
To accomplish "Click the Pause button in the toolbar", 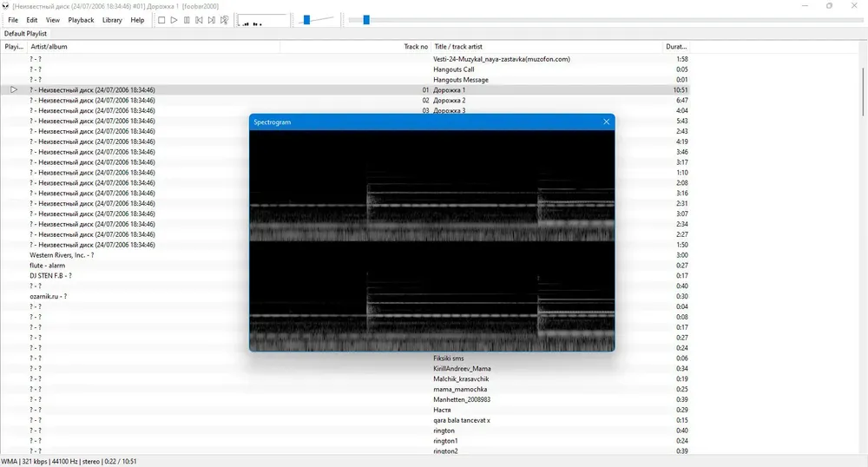I will click(187, 20).
